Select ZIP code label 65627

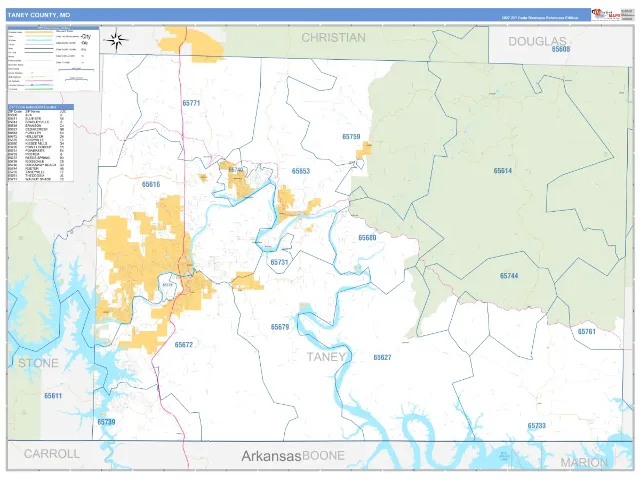[x=382, y=358]
